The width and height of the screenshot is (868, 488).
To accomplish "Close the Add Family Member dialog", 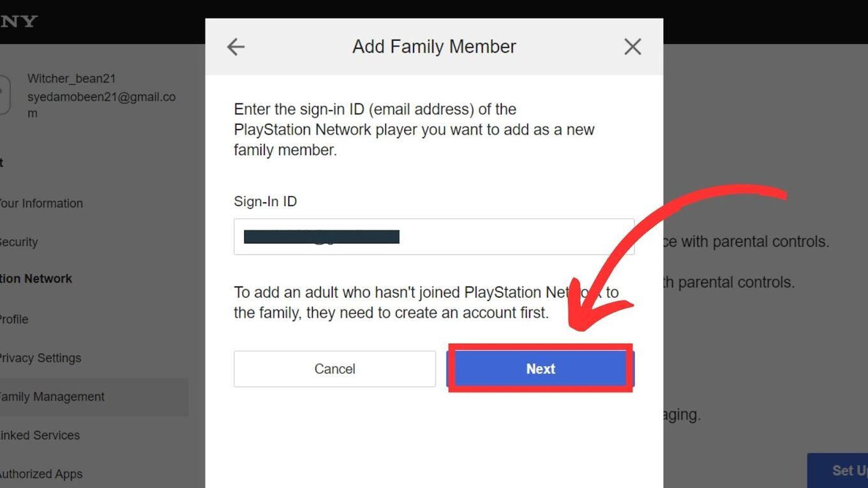I will pos(632,46).
